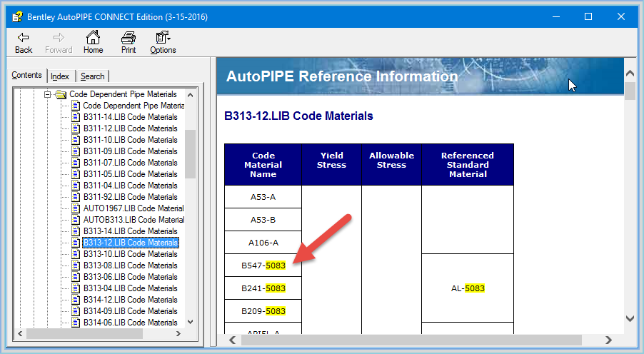Select highlighted B313-12.LIB Code Materials topic

click(x=131, y=243)
